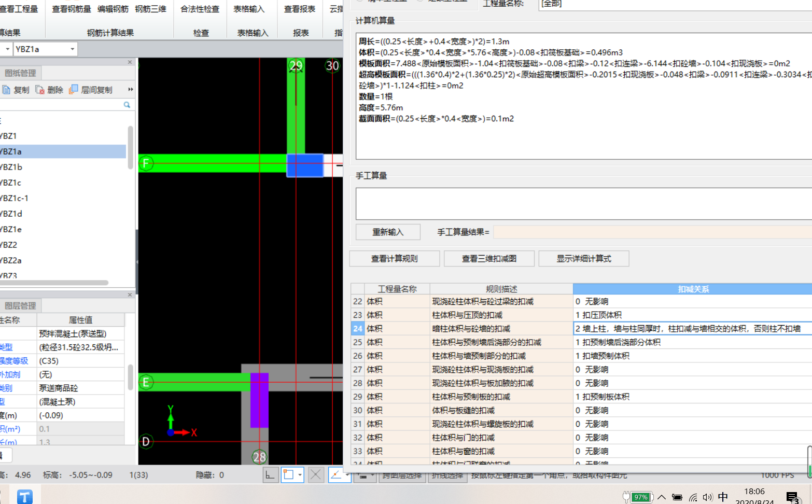Click the 重新输入 button
The image size is (812, 504).
point(388,232)
